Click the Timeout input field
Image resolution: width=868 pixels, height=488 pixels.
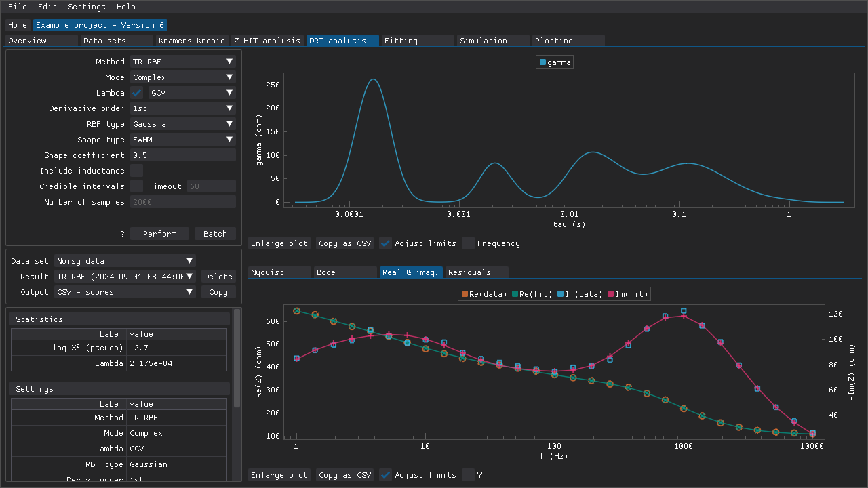pyautogui.click(x=212, y=186)
